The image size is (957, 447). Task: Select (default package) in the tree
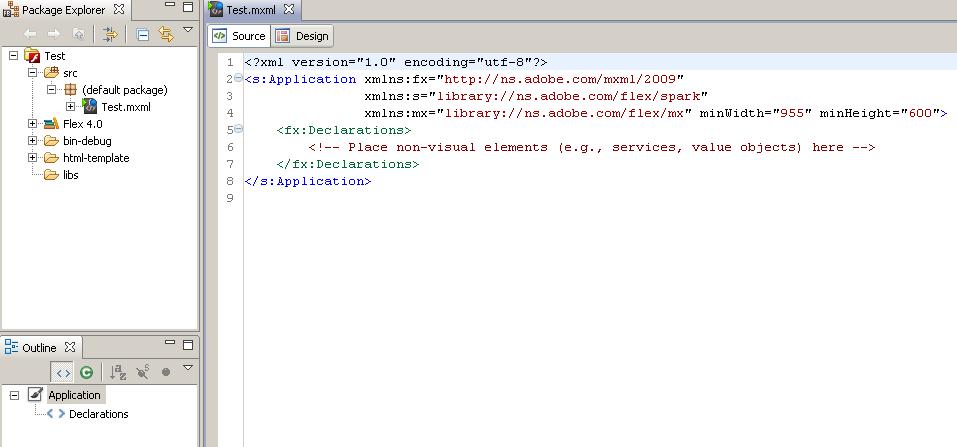pos(125,90)
